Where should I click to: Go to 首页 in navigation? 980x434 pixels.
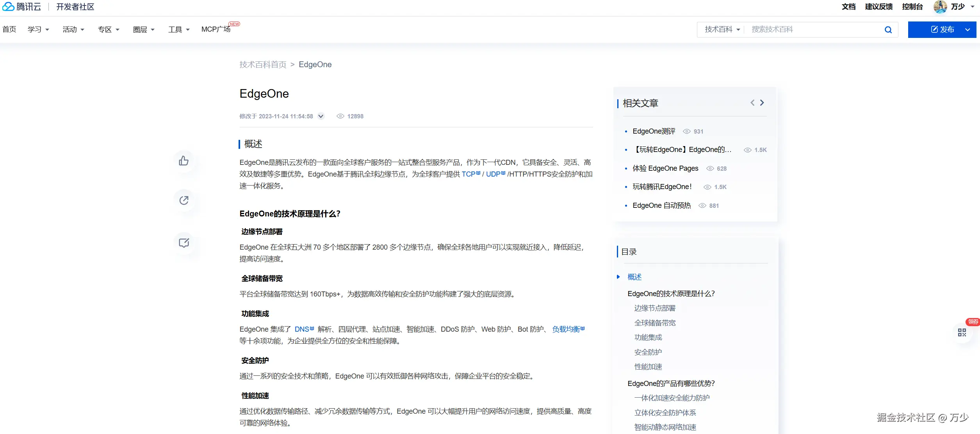point(9,30)
